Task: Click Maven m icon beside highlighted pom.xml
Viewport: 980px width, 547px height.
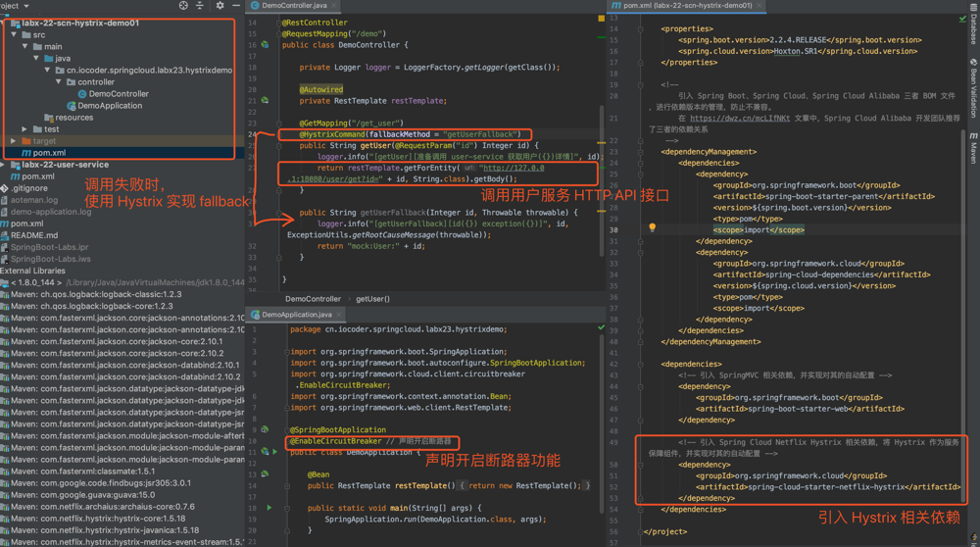Action: (x=26, y=153)
